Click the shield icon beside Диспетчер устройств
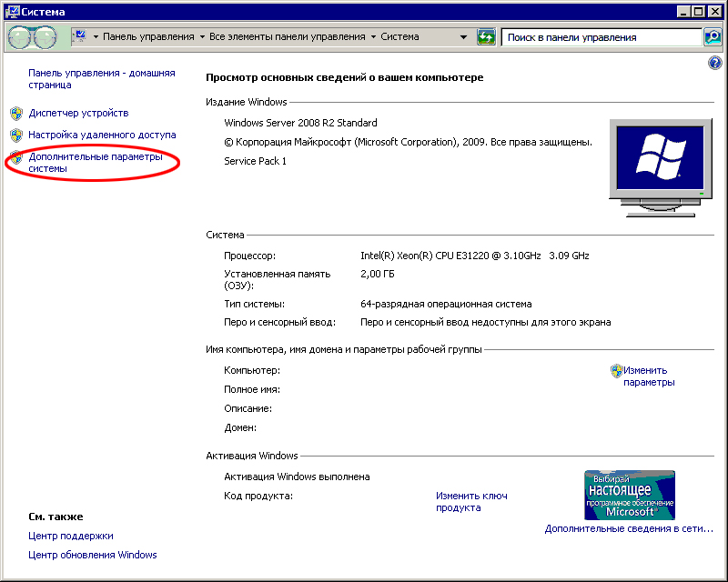This screenshot has height=582, width=728. [16, 114]
